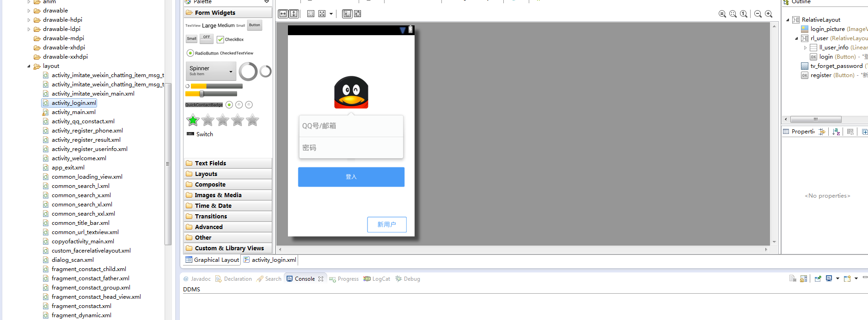Select the green radio group item
868x320 pixels.
tap(229, 105)
